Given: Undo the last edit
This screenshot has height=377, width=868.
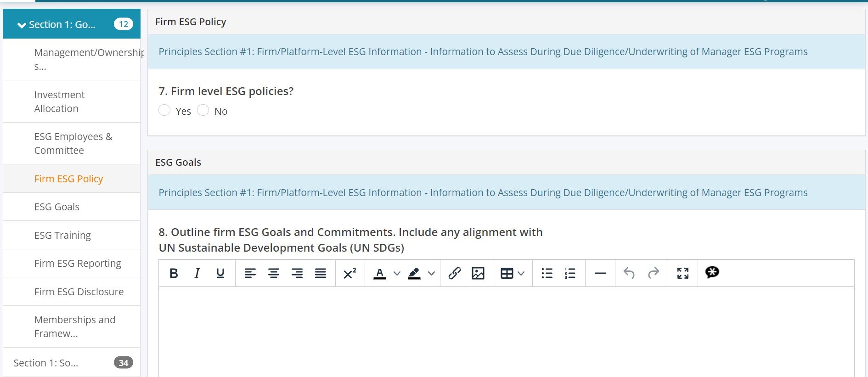Looking at the screenshot, I should point(629,273).
